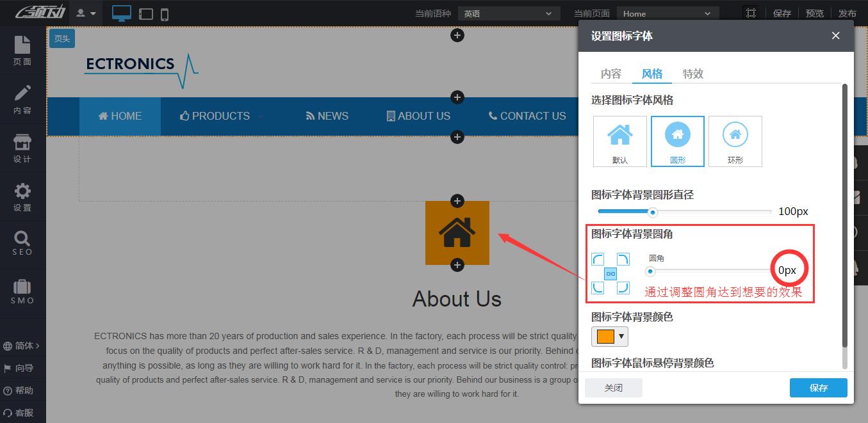
Task: Select 默认 default icon style
Action: pyautogui.click(x=619, y=141)
